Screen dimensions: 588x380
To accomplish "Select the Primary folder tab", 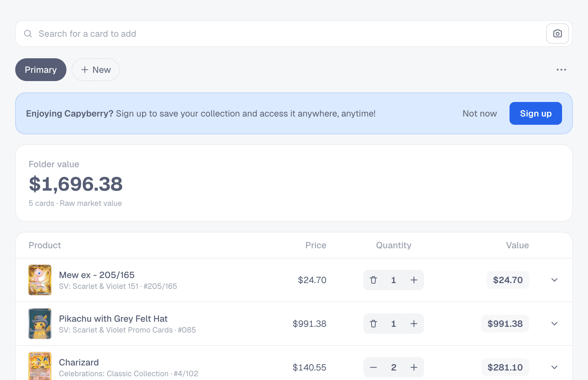I will click(41, 70).
